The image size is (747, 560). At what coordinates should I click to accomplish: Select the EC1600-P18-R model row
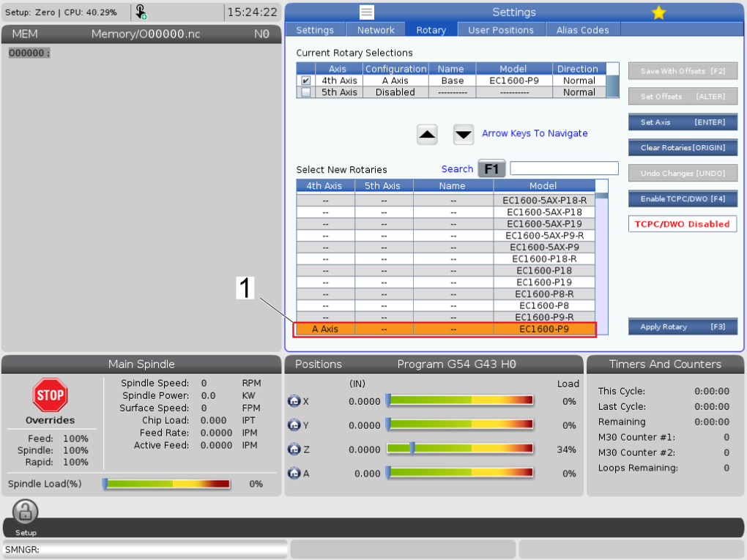(x=446, y=258)
